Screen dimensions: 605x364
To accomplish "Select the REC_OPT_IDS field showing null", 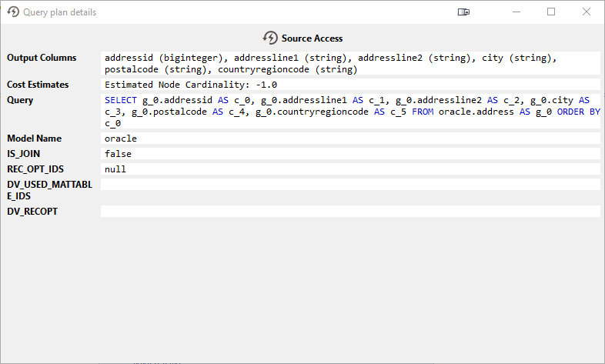I will pyautogui.click(x=349, y=169).
